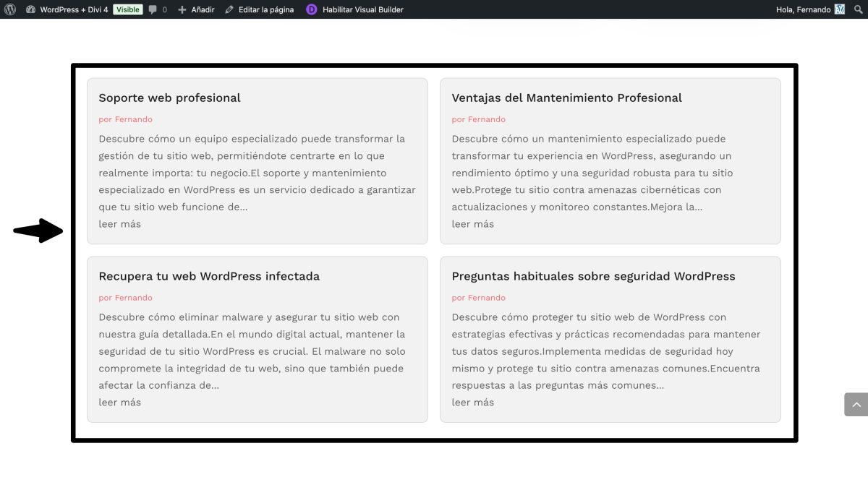Click the Añadir plus icon
Image resolution: width=868 pixels, height=490 pixels.
[x=181, y=9]
